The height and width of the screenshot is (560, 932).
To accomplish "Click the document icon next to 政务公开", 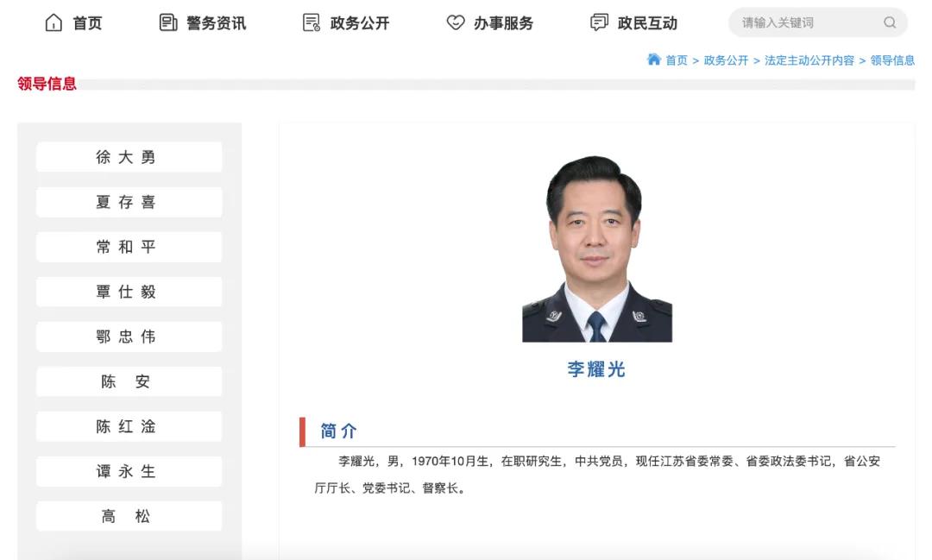I will [x=310, y=22].
